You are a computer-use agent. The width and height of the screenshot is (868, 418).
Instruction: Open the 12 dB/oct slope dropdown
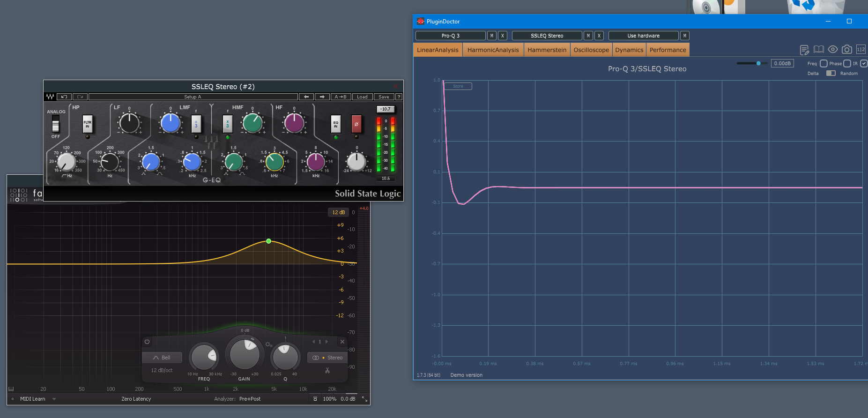click(162, 370)
